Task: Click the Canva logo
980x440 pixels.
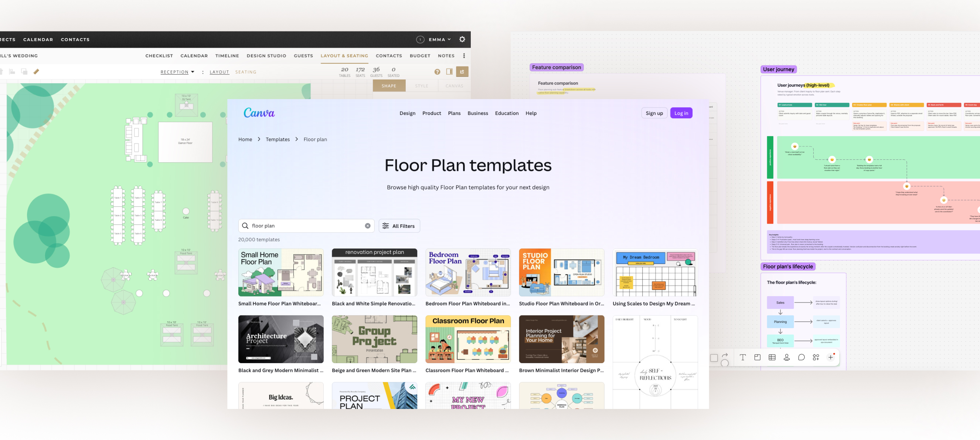Action: (259, 113)
